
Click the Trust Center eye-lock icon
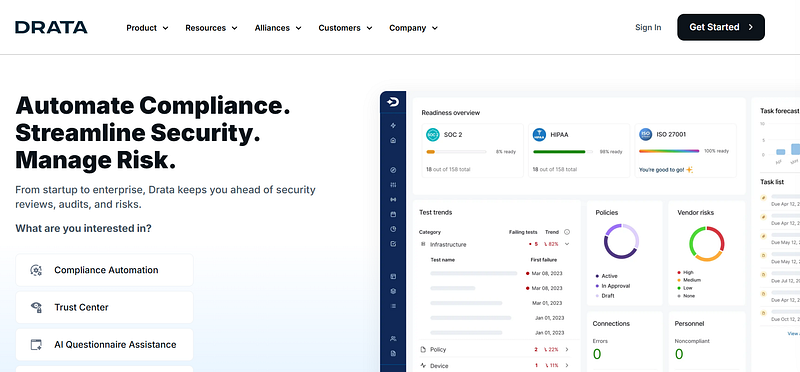pyautogui.click(x=36, y=308)
